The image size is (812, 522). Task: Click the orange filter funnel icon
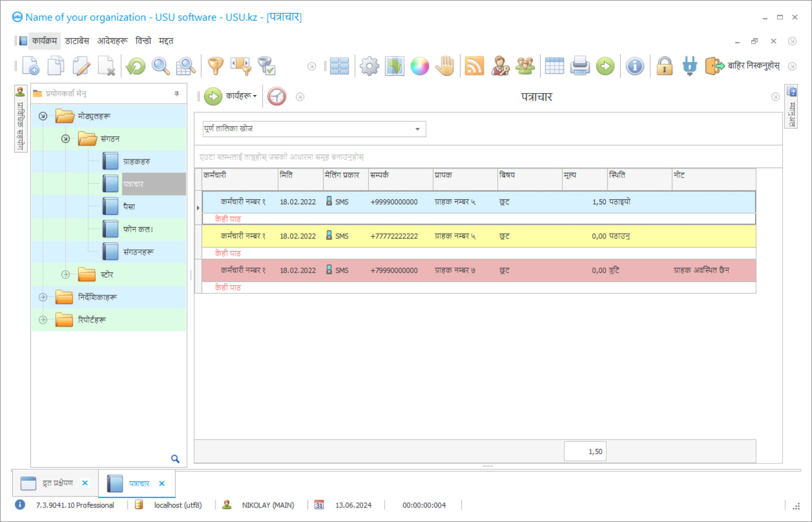[216, 66]
